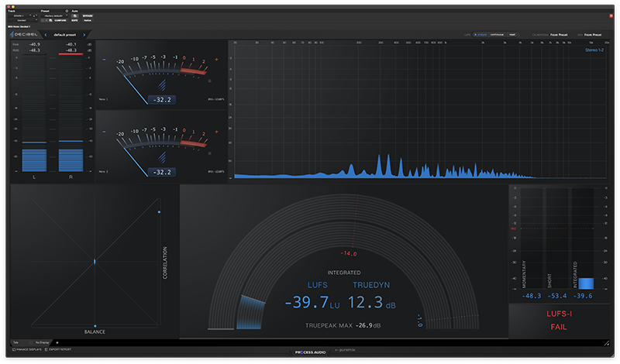Toggle the Bypass button
Screen dimensions: 620x364
[x=88, y=15]
